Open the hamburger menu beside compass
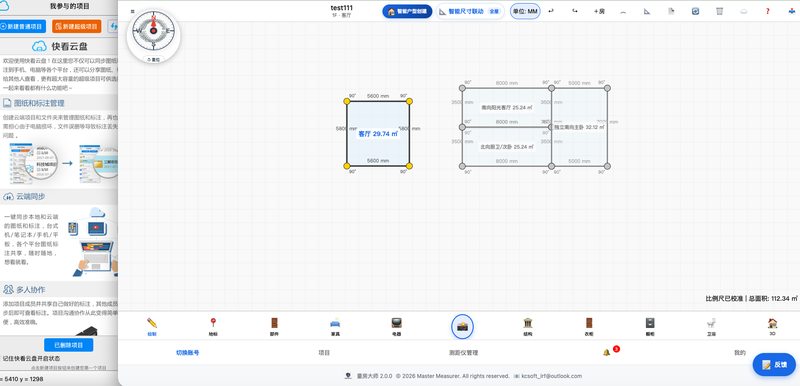Screen dimensions: 800x386 click(133, 11)
